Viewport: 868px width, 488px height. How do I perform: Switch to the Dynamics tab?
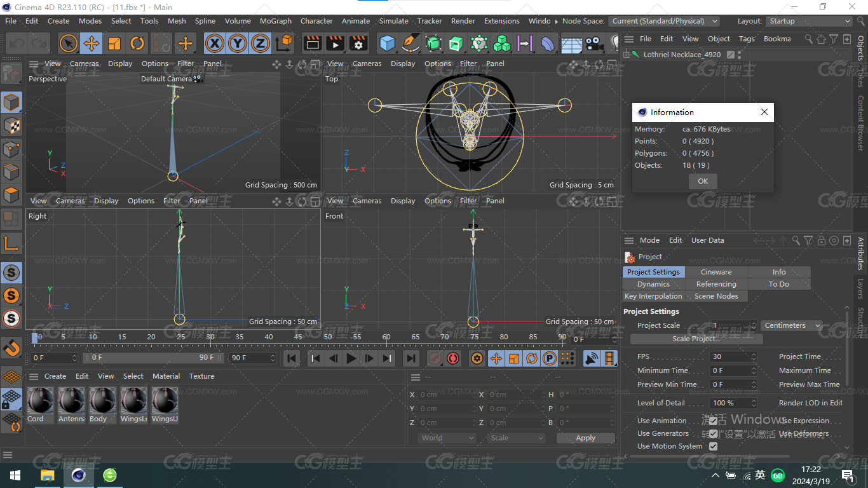click(653, 284)
